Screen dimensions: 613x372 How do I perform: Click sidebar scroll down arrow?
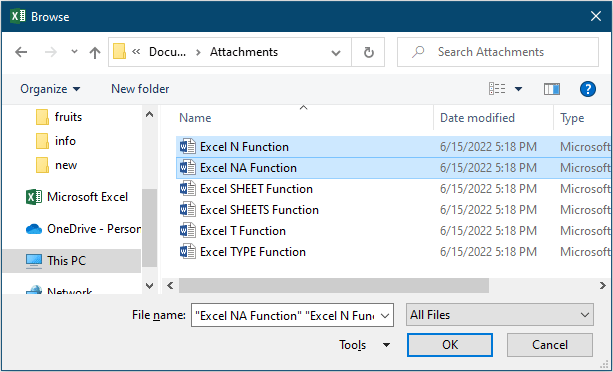149,286
